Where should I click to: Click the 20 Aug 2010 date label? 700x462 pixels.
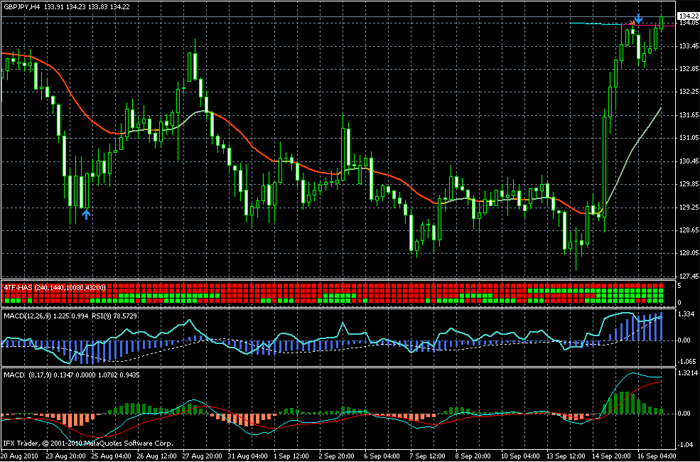20,457
